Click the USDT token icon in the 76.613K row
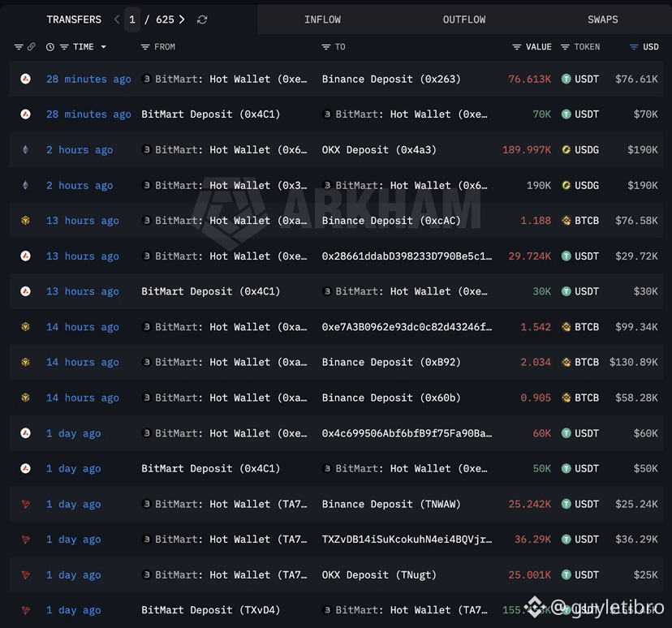 coord(566,79)
